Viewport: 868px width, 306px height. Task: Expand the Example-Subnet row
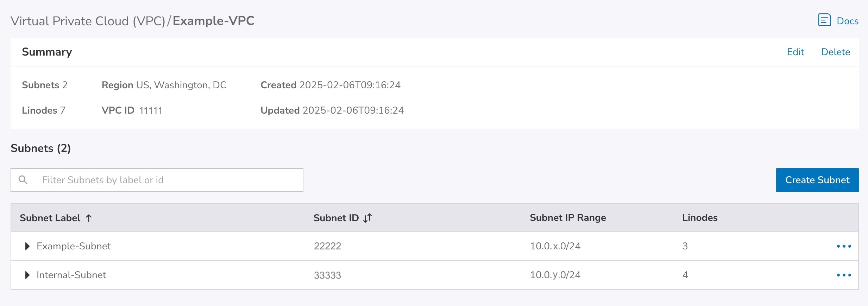tap(27, 246)
